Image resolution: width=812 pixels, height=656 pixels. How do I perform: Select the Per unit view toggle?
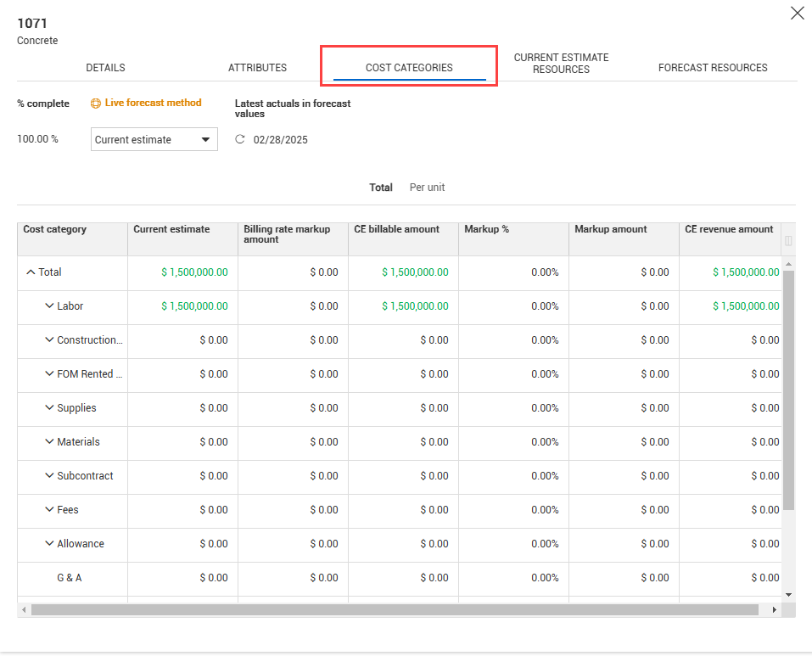pyautogui.click(x=427, y=188)
